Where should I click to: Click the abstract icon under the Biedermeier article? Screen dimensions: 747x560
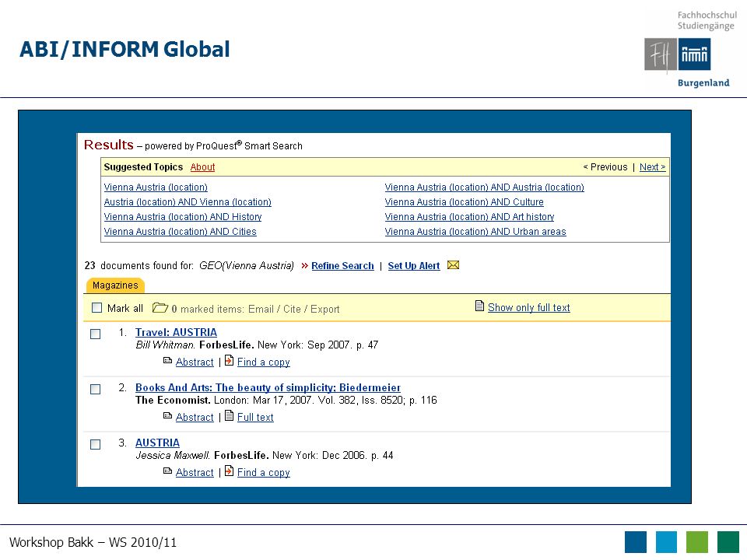tap(167, 416)
